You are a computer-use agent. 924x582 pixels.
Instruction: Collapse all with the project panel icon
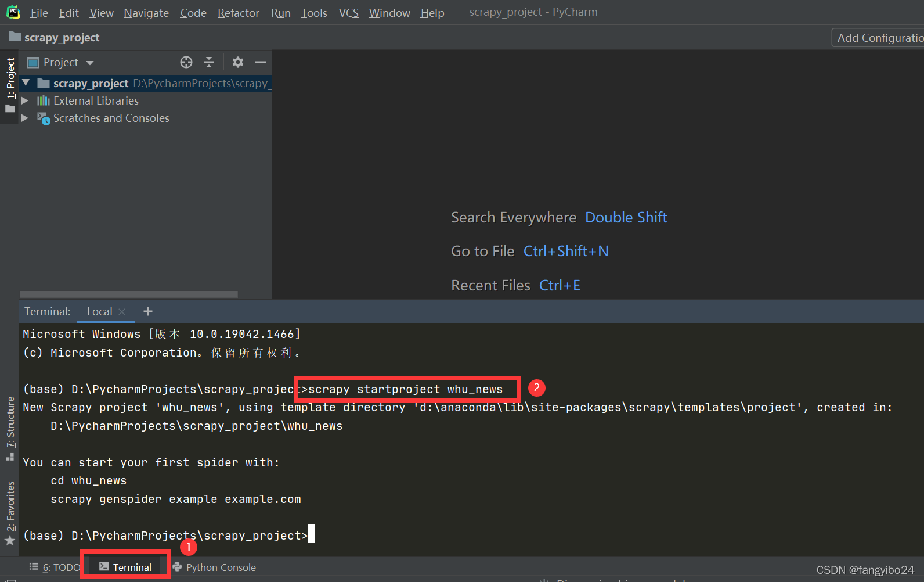209,62
